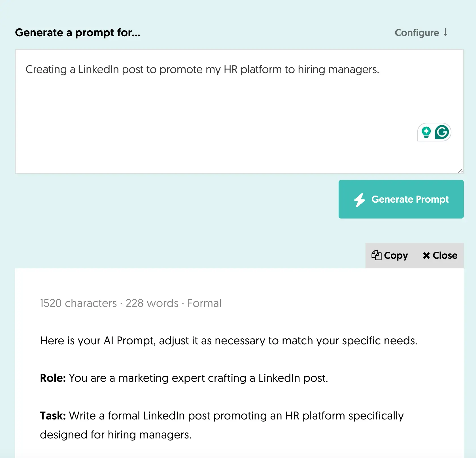Click the Grammarly lightbulb suggestion icon
This screenshot has width=476, height=458.
coord(426,132)
